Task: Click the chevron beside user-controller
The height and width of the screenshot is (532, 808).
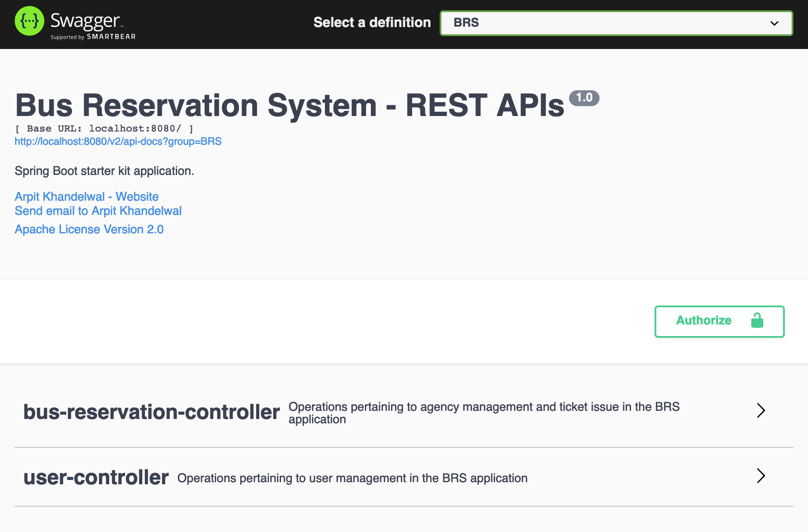Action: 761,476
